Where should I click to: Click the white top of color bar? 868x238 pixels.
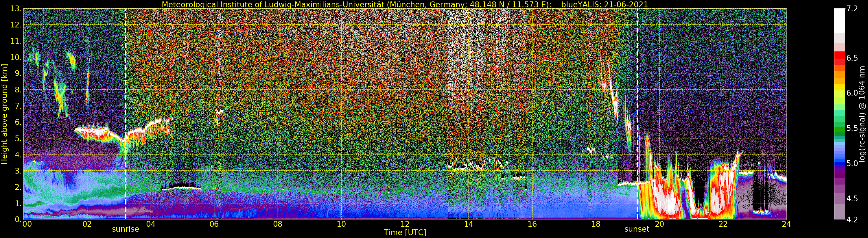click(839, 20)
